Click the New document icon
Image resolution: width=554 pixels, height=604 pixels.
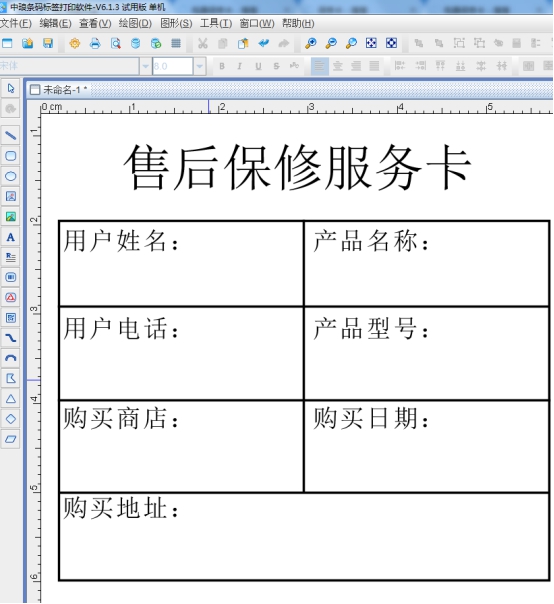(x=7, y=43)
